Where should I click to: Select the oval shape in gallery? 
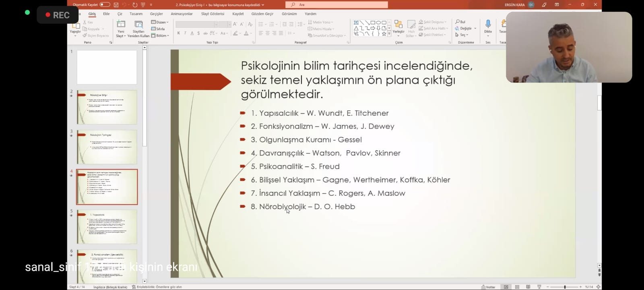click(x=378, y=23)
